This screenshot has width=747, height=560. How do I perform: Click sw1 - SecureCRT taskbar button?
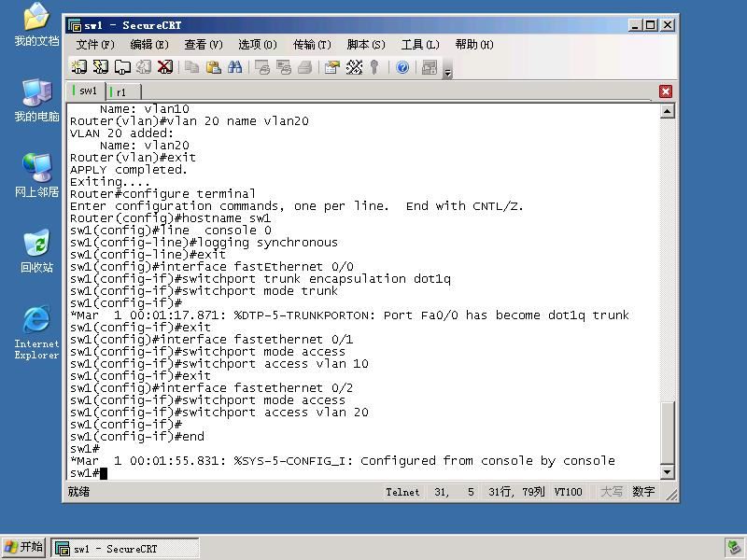pyautogui.click(x=125, y=549)
